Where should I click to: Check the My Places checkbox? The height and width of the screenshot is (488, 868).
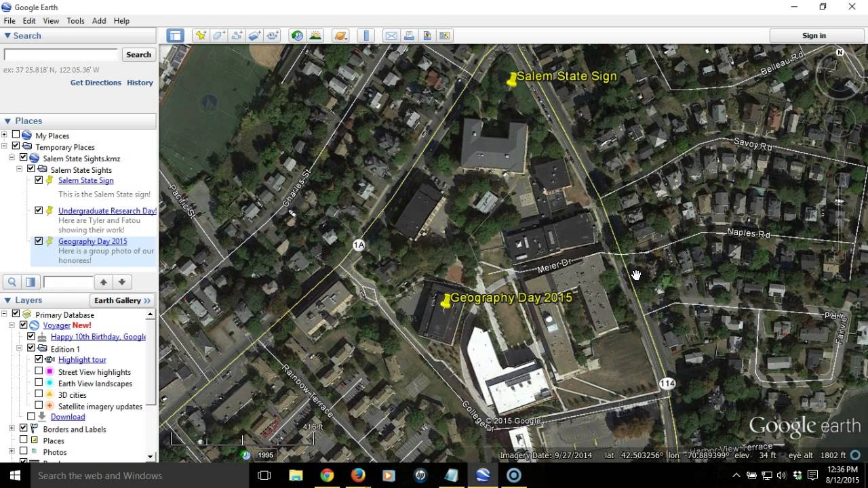click(x=16, y=136)
